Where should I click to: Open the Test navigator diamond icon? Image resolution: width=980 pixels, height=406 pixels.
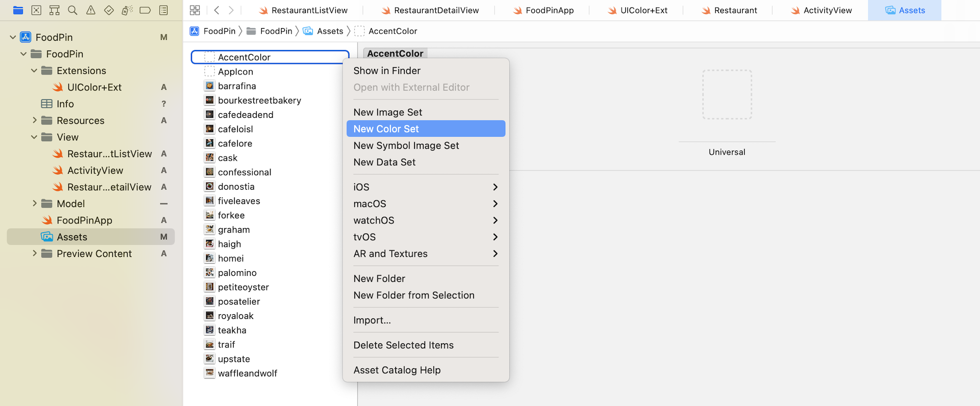pos(109,10)
